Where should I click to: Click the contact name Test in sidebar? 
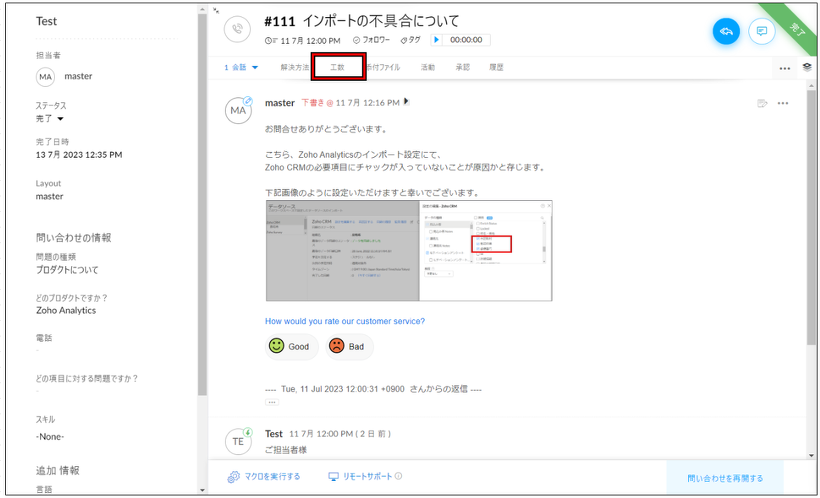[46, 21]
